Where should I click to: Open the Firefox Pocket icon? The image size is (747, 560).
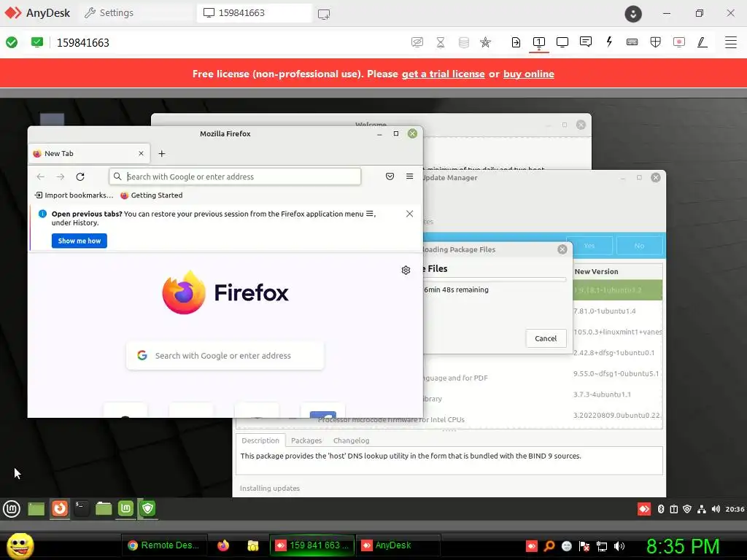(x=390, y=176)
